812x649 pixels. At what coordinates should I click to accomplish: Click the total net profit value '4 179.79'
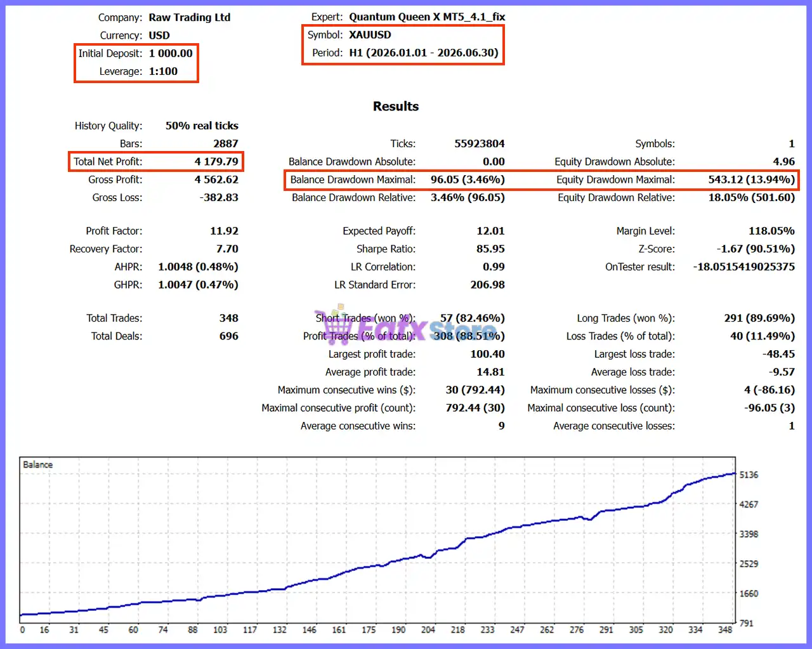pos(216,161)
